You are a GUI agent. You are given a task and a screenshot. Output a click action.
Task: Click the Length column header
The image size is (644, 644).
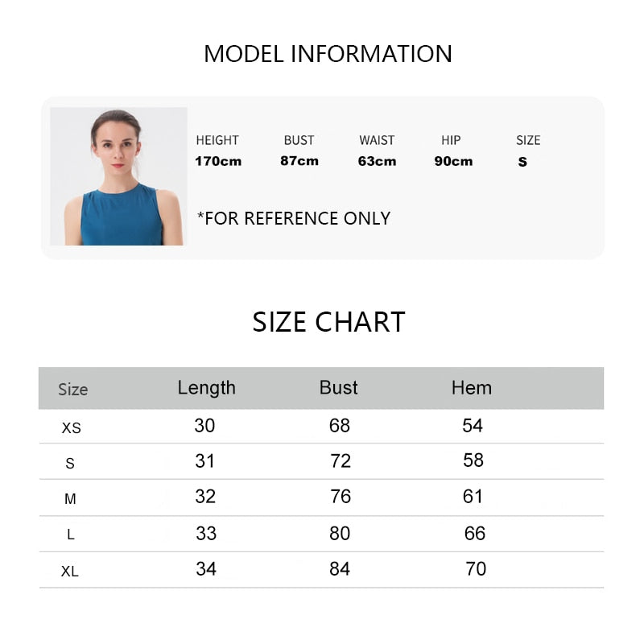[x=206, y=388]
